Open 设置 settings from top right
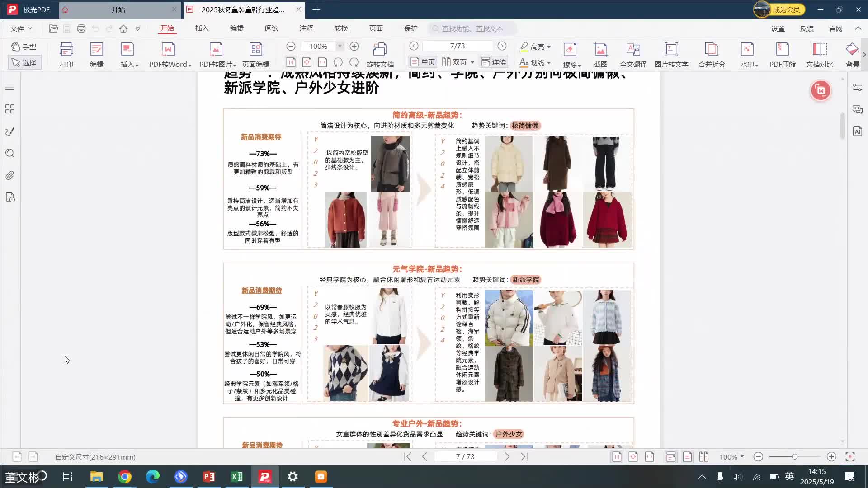Viewport: 868px width, 488px height. tap(778, 28)
